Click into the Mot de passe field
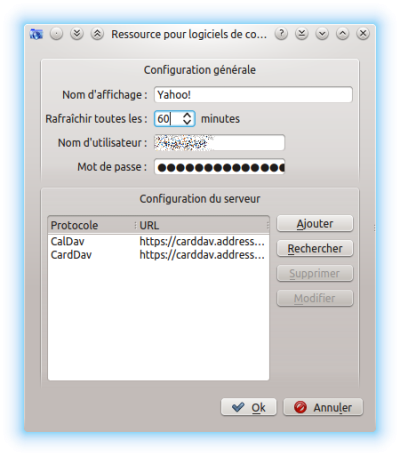The height and width of the screenshot is (456, 400). pos(219,167)
